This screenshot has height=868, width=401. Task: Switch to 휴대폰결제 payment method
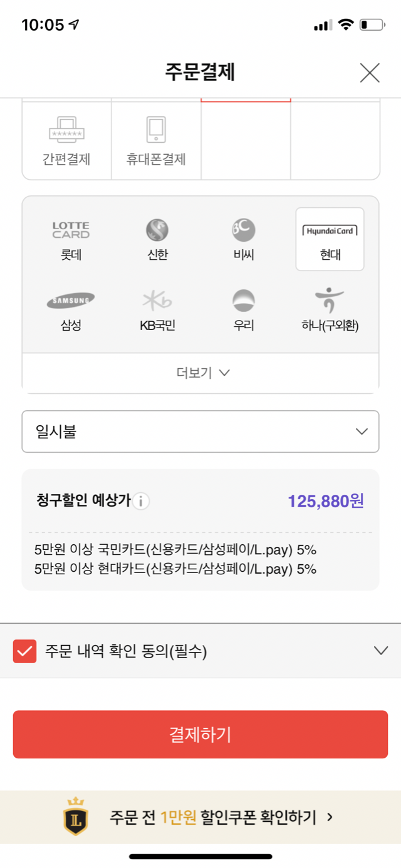(156, 140)
